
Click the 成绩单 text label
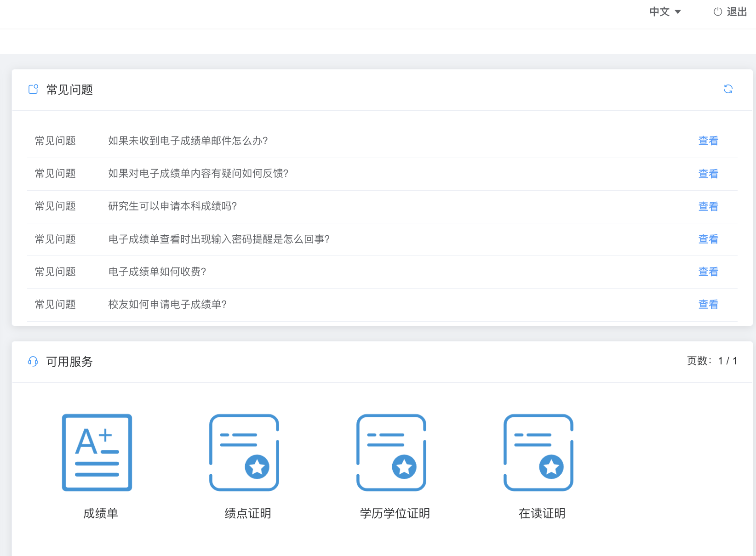[100, 513]
